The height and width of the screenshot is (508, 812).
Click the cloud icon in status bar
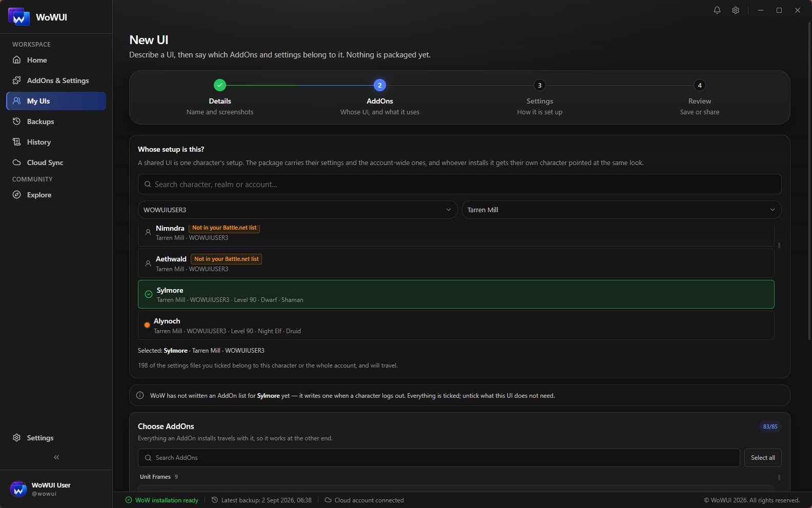328,500
